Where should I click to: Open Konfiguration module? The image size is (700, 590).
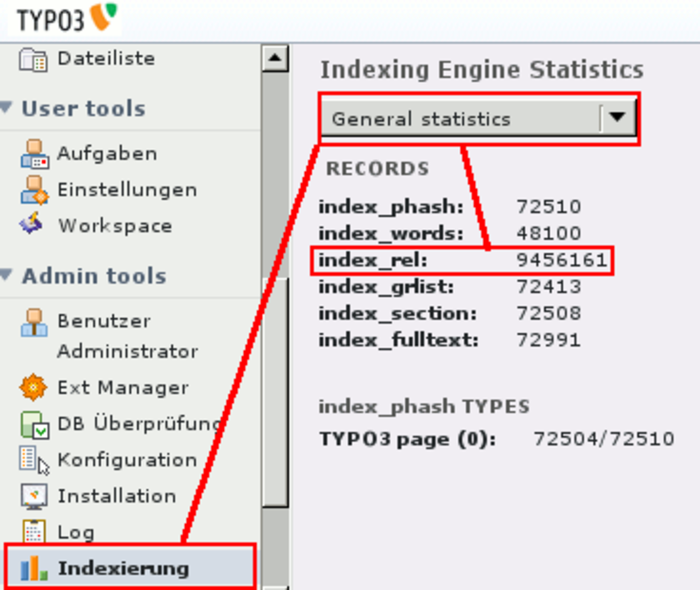click(x=127, y=460)
